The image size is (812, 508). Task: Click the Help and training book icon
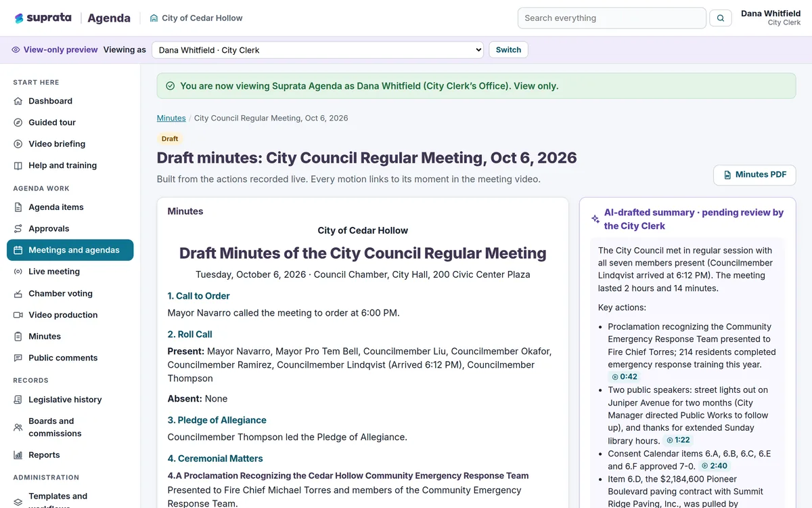click(18, 165)
